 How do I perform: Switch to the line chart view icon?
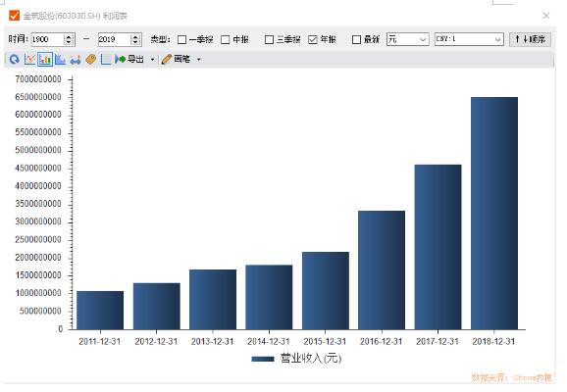pyautogui.click(x=30, y=59)
